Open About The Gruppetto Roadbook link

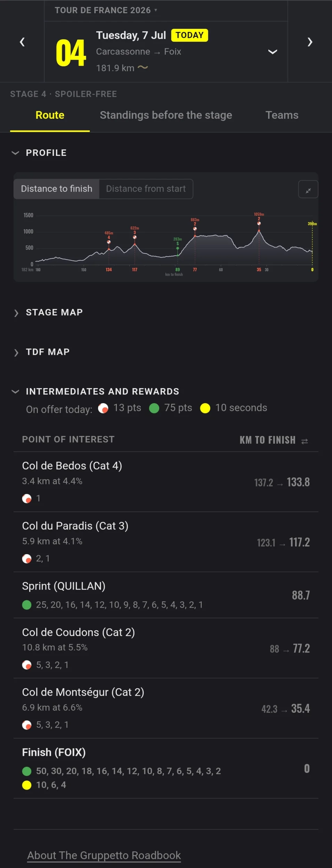(104, 855)
